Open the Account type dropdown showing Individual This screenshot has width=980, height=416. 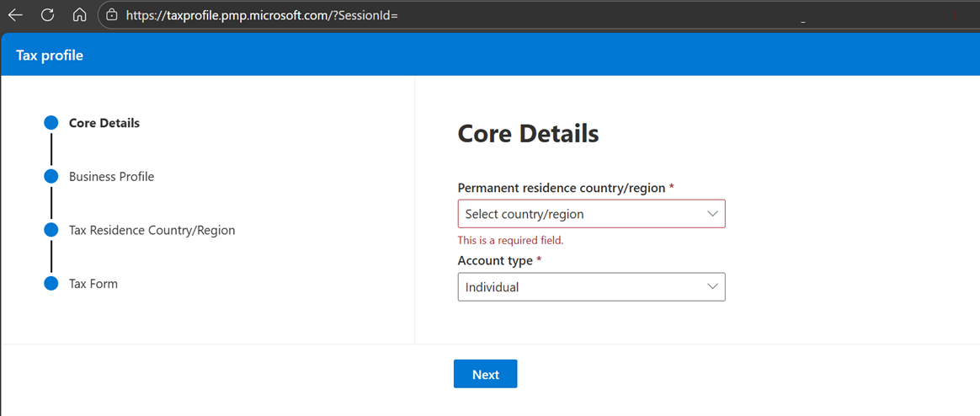(581, 287)
